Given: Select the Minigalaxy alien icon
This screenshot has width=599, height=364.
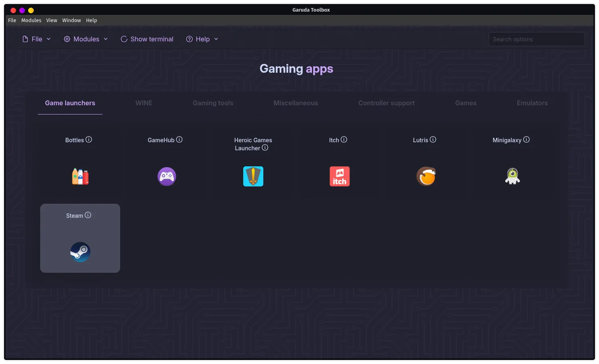Looking at the screenshot, I should [513, 176].
